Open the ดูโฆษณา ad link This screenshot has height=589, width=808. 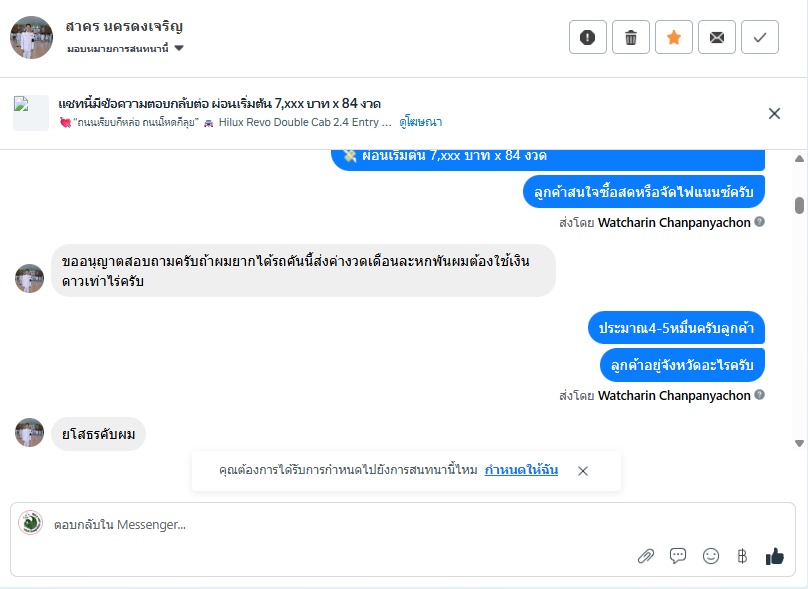pos(420,122)
